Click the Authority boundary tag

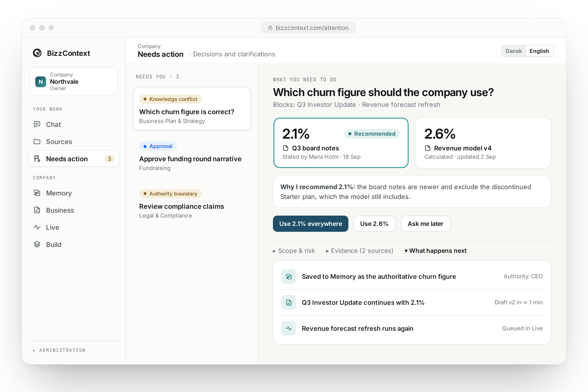[171, 194]
